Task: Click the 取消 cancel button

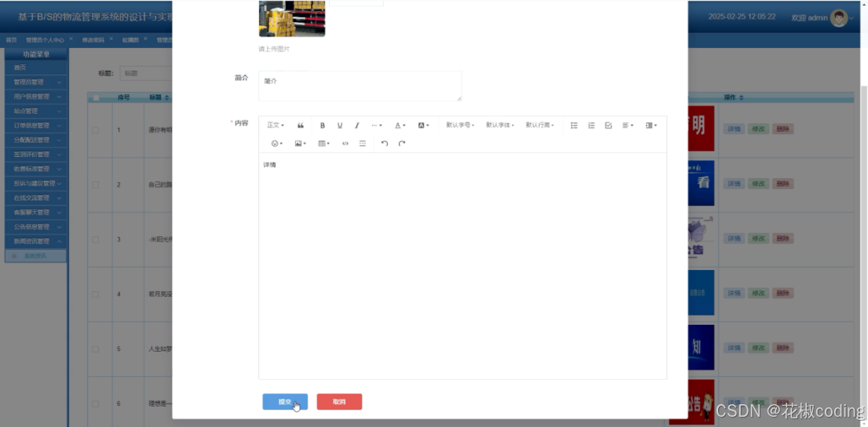Action: [339, 402]
